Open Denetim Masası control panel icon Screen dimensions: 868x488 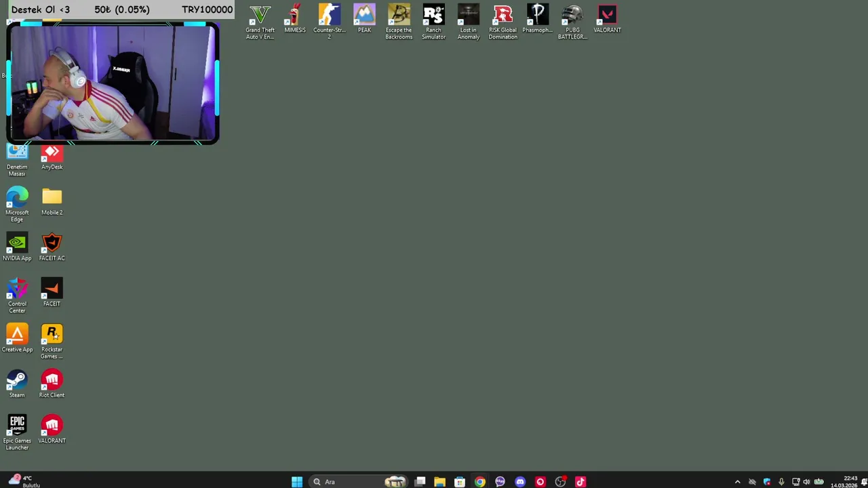point(17,161)
